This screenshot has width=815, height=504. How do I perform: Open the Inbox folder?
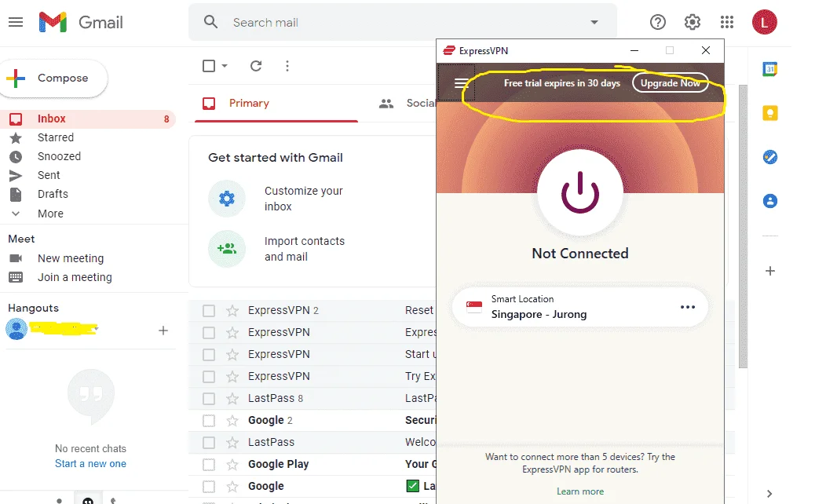tap(87, 119)
